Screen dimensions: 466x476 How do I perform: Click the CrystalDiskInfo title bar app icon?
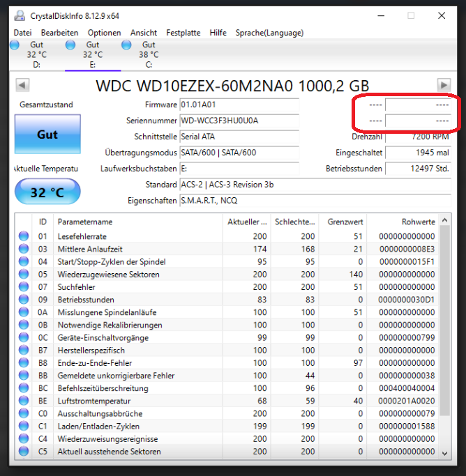click(20, 16)
